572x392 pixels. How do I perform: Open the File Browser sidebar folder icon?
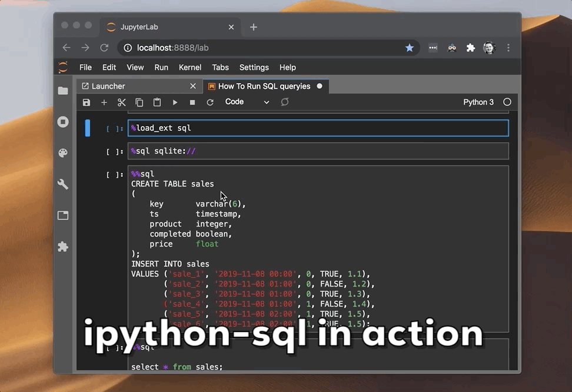pos(63,91)
